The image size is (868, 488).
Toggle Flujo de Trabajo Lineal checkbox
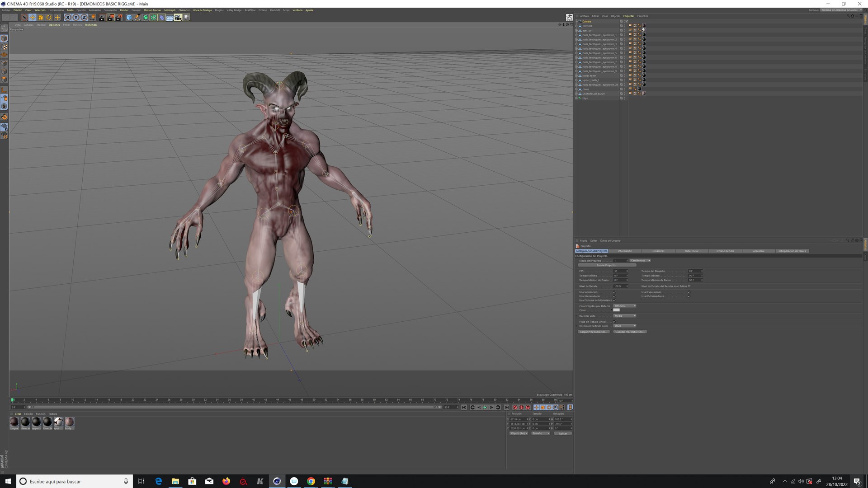coord(614,321)
